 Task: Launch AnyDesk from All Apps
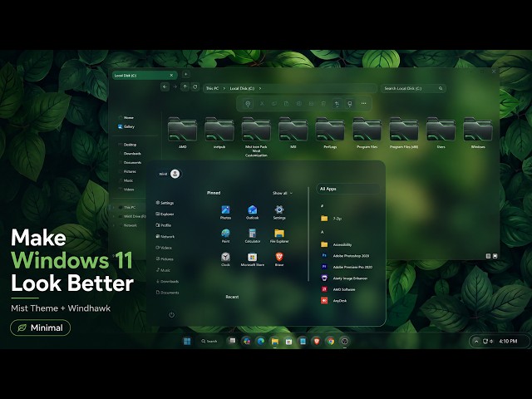coord(334,300)
